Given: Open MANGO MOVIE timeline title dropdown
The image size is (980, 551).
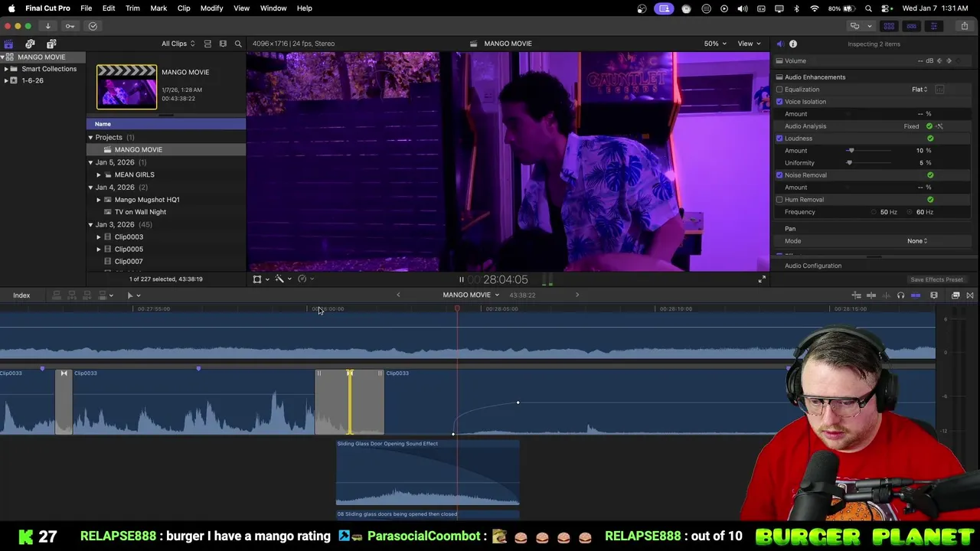Looking at the screenshot, I should pyautogui.click(x=470, y=295).
